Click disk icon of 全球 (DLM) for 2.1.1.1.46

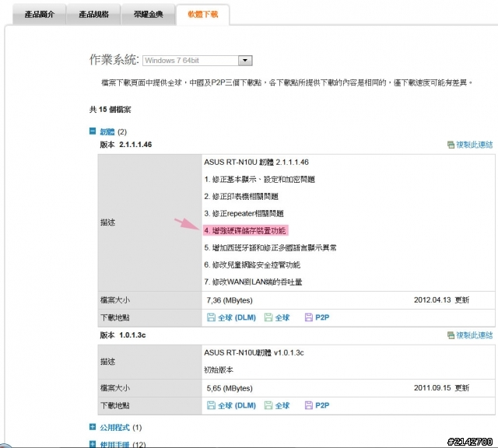tap(211, 317)
